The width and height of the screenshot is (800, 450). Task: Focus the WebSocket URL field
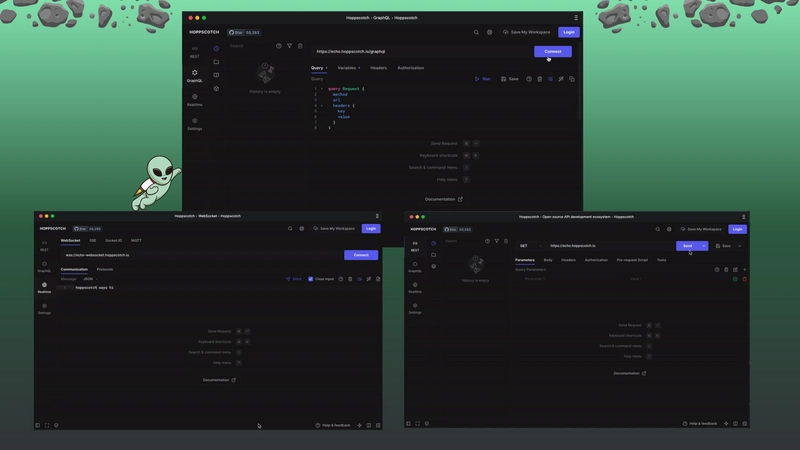(201, 255)
